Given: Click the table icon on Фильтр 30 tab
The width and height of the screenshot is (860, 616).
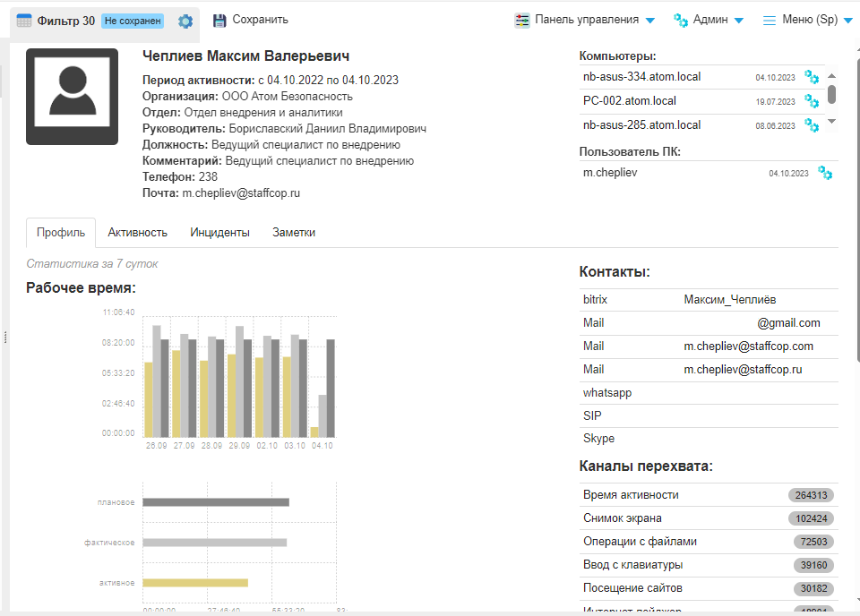Looking at the screenshot, I should tap(24, 21).
